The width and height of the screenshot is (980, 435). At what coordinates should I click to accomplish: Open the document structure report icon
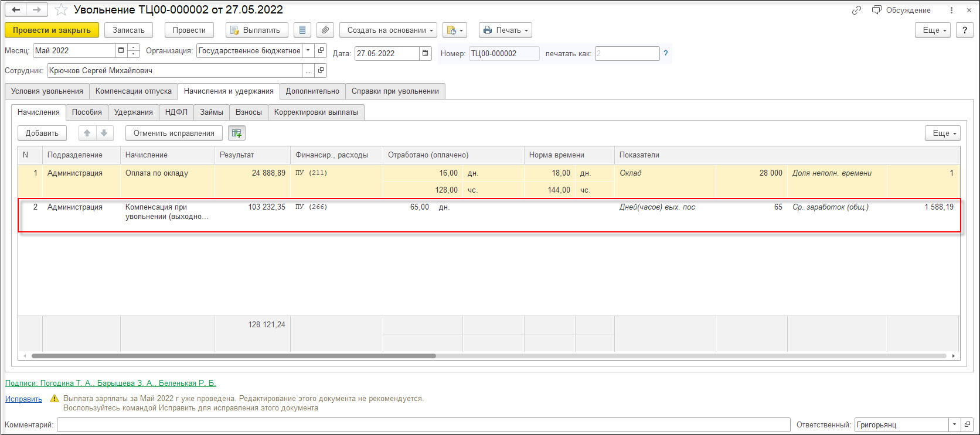[x=302, y=30]
